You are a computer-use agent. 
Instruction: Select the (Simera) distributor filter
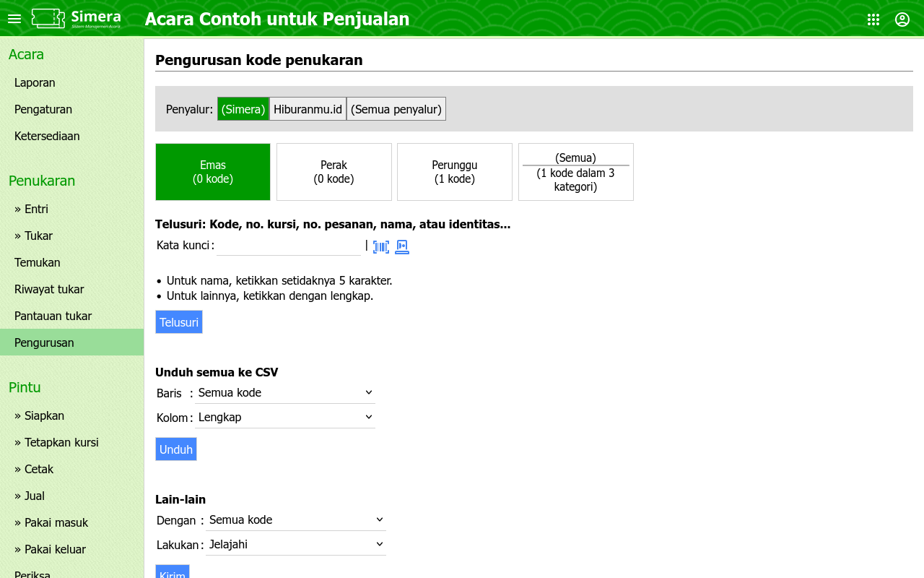pyautogui.click(x=243, y=109)
